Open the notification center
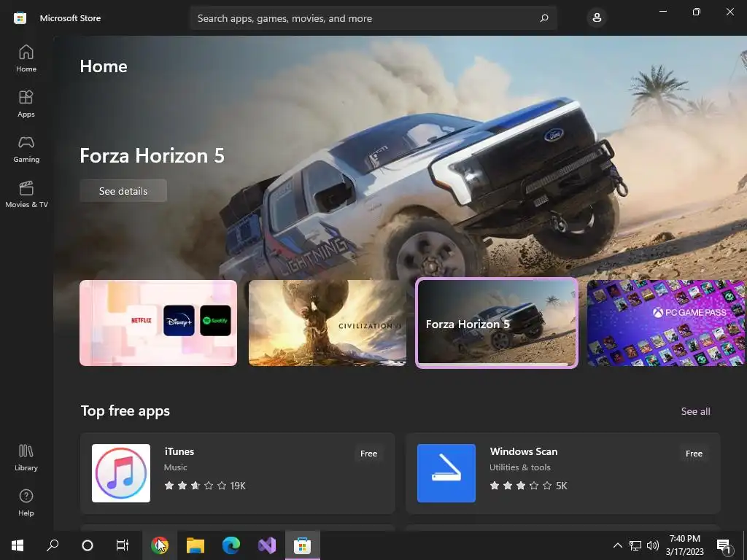747x560 pixels. [x=724, y=545]
